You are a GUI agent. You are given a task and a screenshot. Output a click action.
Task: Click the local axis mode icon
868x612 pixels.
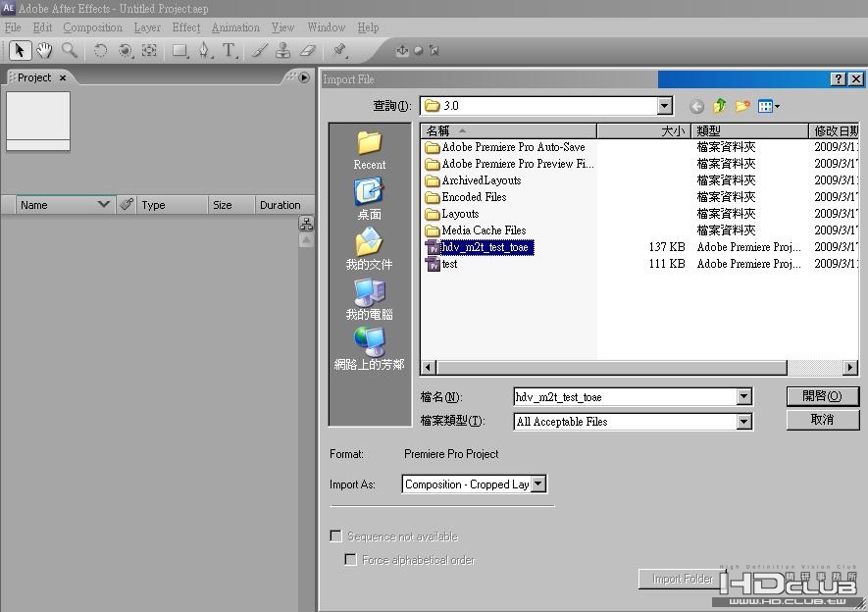pos(402,50)
